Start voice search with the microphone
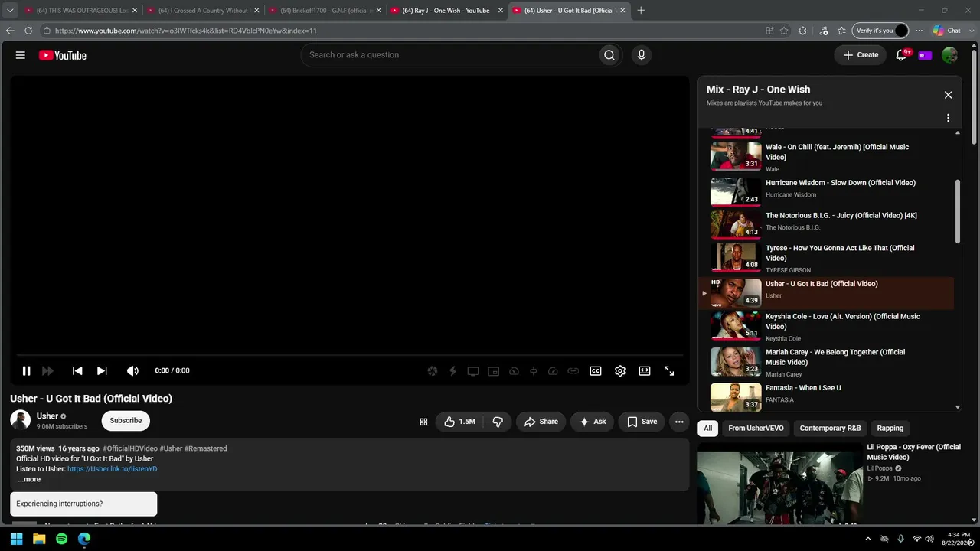The height and width of the screenshot is (551, 980). (642, 55)
